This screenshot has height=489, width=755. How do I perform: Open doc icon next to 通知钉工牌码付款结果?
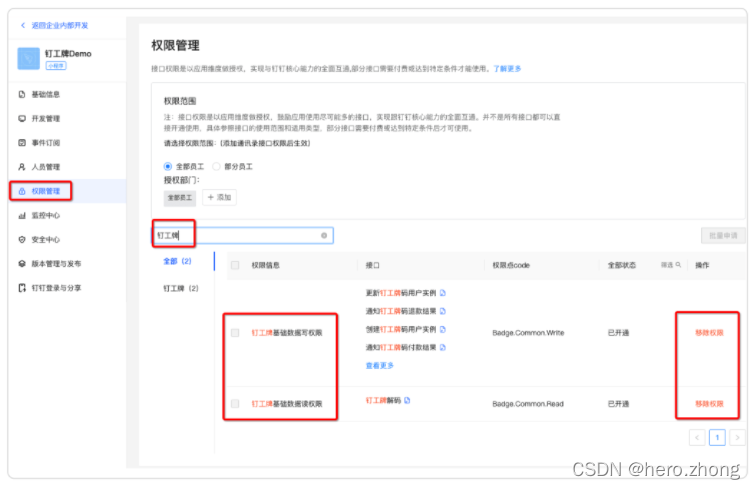[443, 347]
